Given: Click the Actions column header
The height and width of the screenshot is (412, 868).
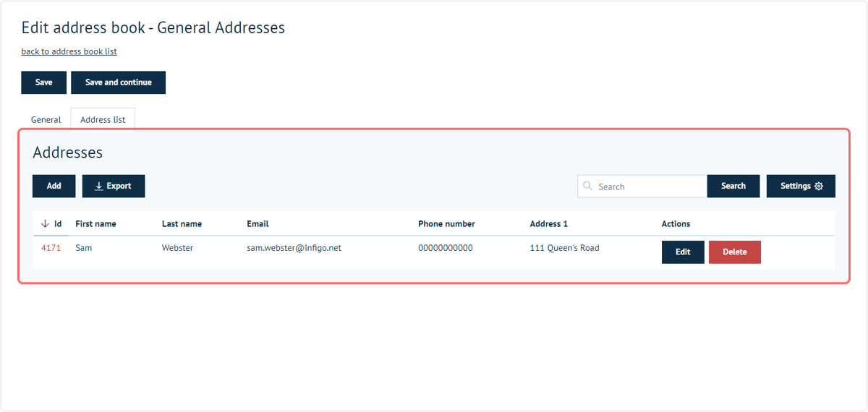Looking at the screenshot, I should point(676,224).
